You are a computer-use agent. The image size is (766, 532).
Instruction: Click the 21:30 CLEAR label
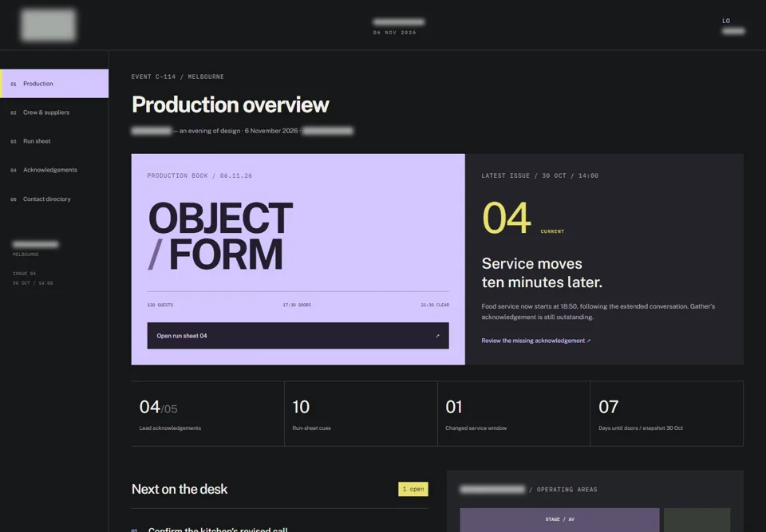tap(435, 305)
